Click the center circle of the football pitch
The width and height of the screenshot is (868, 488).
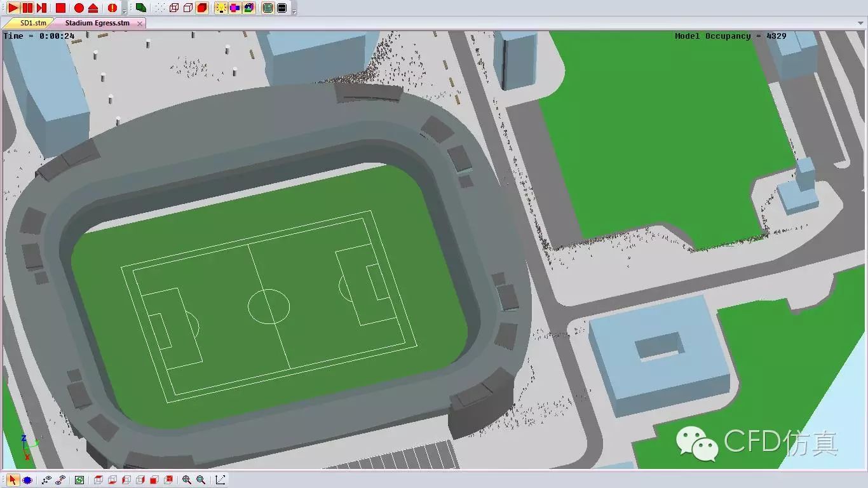coord(269,307)
